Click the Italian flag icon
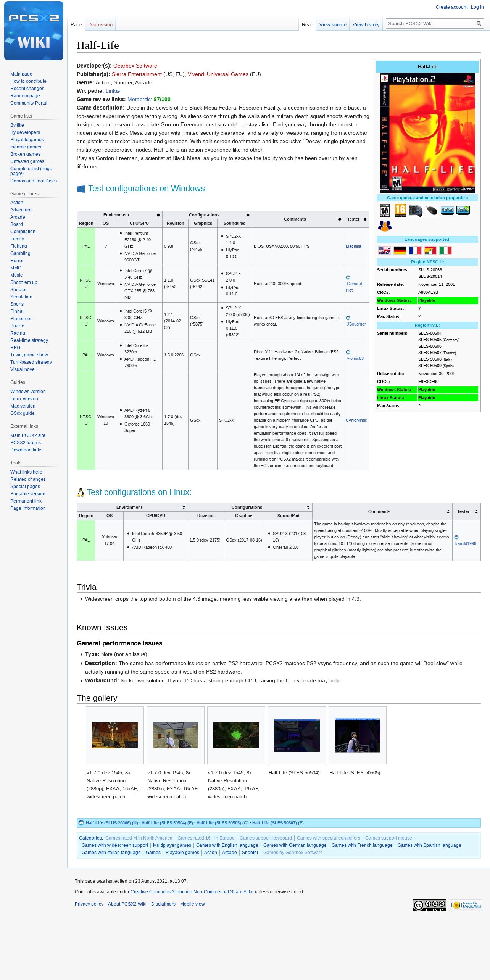Image resolution: width=490 pixels, height=980 pixels. [445, 250]
